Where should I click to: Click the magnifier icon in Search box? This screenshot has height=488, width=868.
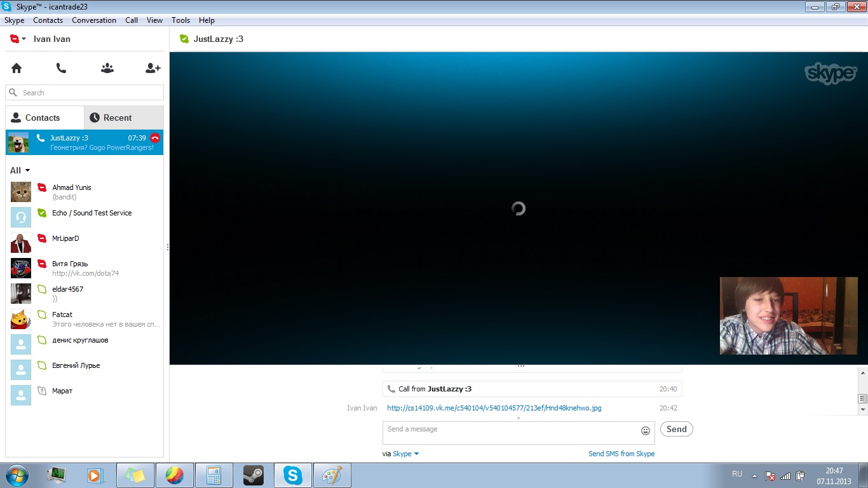pos(13,93)
